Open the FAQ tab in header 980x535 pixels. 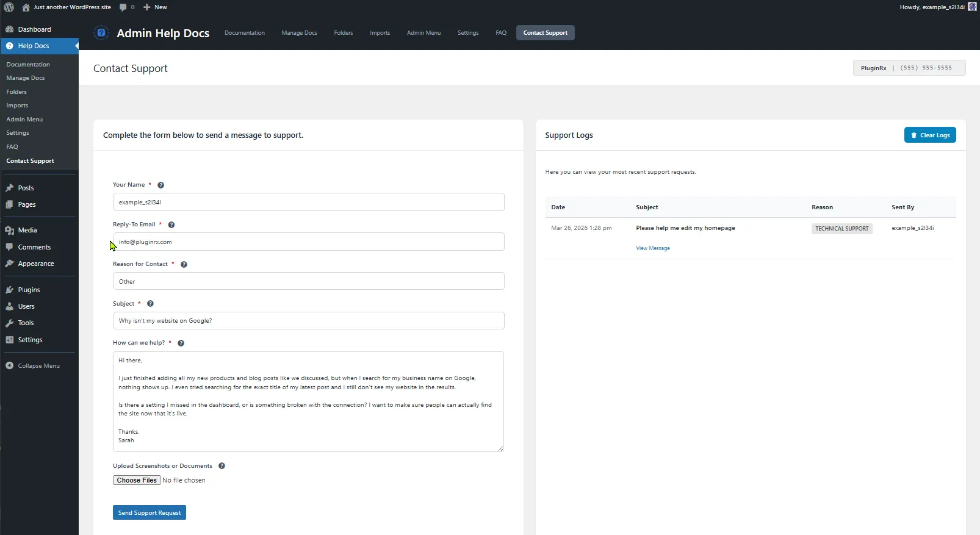[x=501, y=33]
